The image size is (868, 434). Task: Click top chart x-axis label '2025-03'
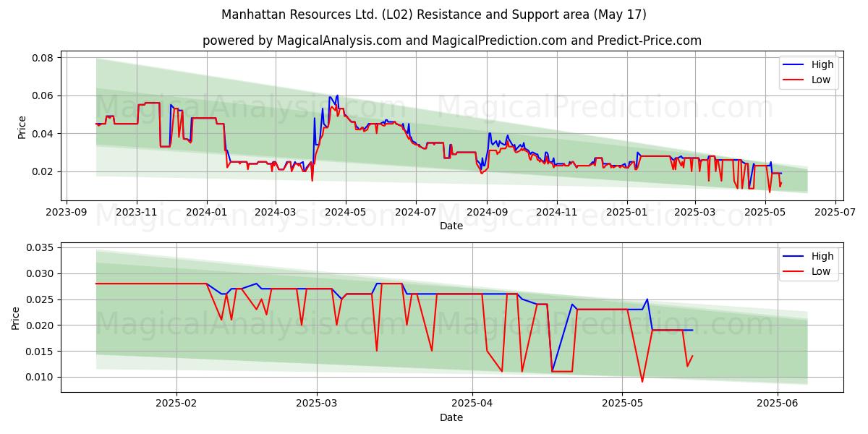tap(694, 213)
